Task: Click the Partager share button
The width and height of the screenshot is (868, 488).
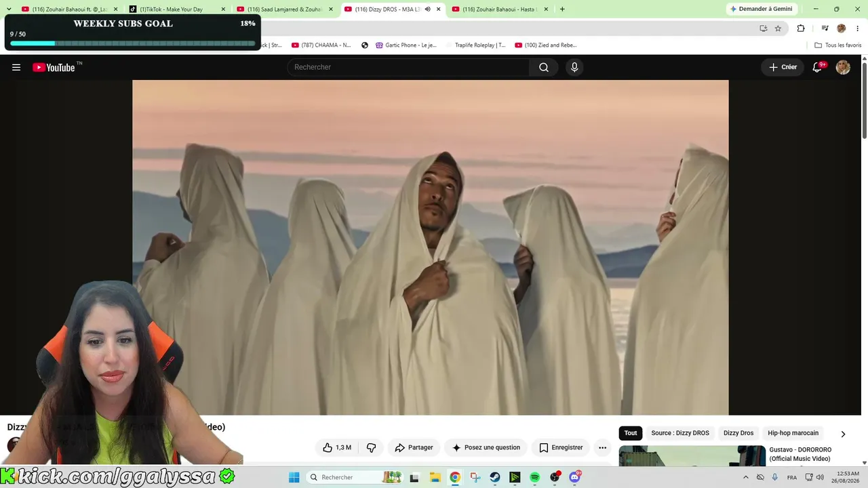Action: pos(414,447)
